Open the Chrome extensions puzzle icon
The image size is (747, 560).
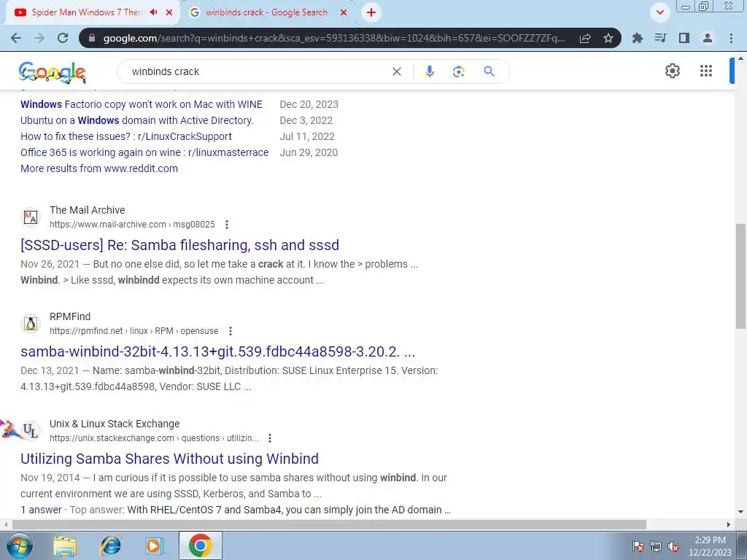(x=637, y=38)
